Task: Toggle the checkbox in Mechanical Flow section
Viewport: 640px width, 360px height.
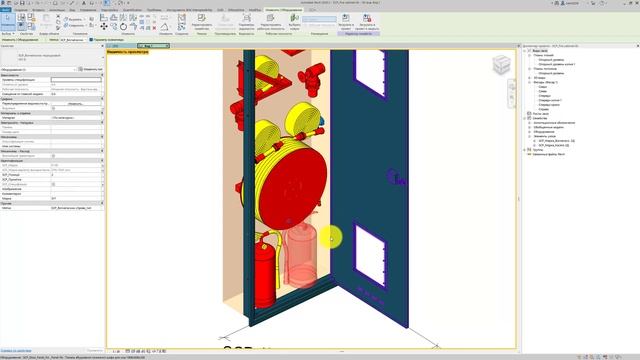Action: point(53,156)
